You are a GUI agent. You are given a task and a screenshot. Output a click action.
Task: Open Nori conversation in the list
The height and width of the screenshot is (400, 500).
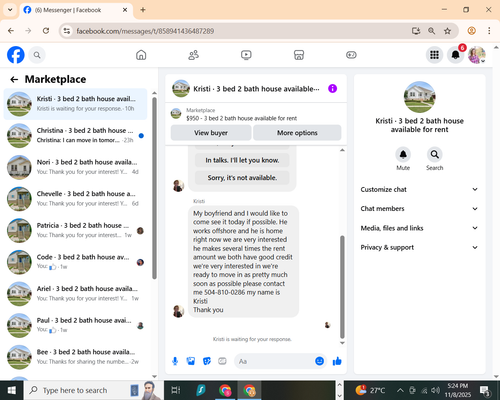(75, 167)
